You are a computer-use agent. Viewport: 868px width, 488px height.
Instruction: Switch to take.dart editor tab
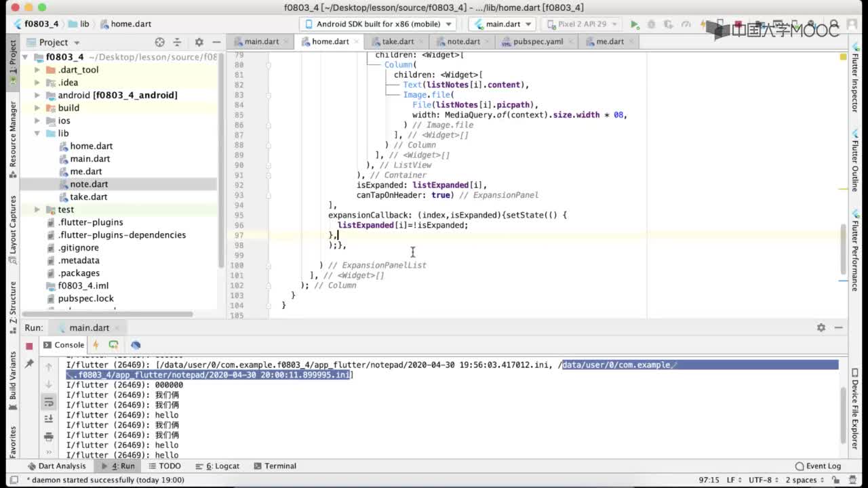(397, 41)
